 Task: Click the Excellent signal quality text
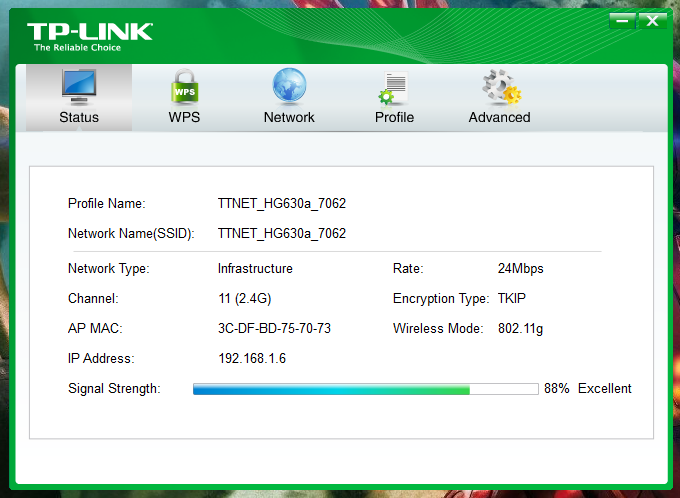(605, 388)
